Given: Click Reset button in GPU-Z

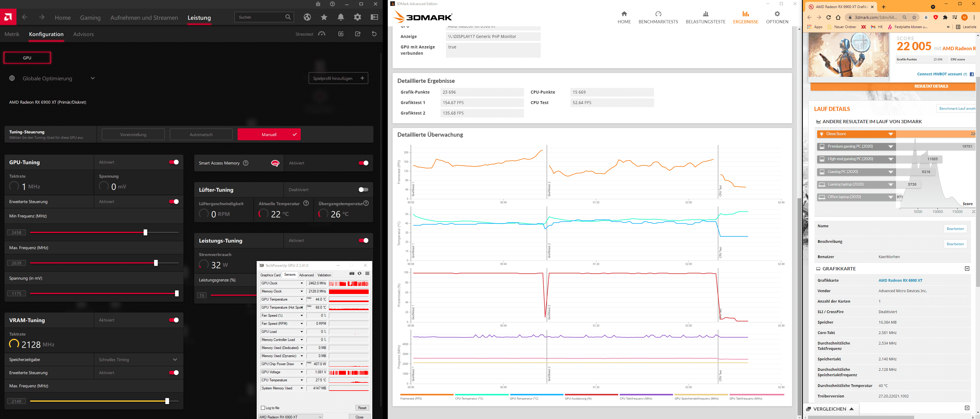Looking at the screenshot, I should coord(362,408).
